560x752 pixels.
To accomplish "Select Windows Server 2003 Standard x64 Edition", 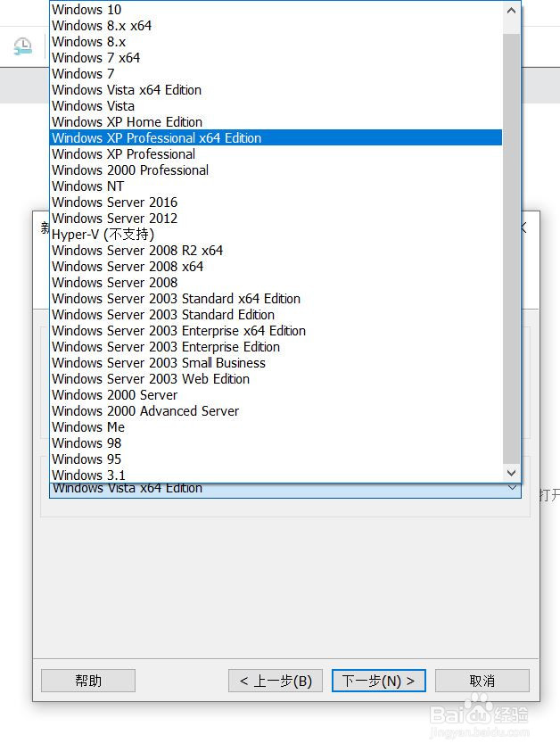I will tap(276, 298).
